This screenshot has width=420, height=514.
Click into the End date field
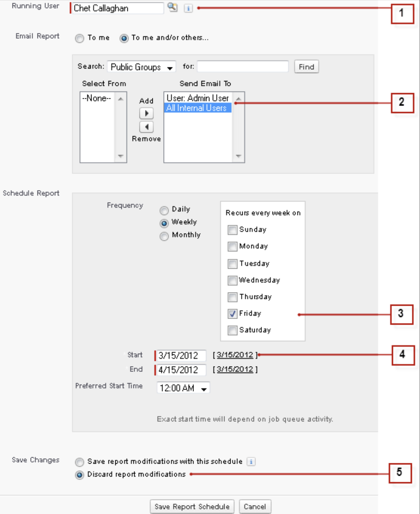(181, 370)
